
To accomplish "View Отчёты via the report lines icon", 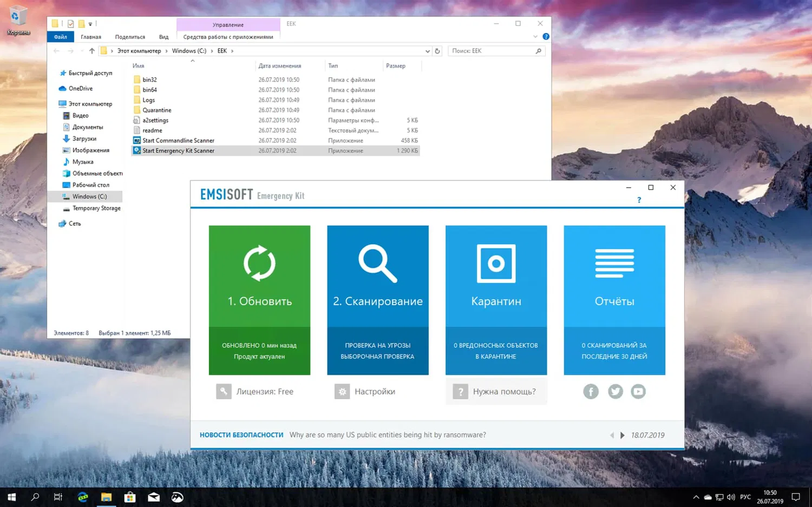I will [x=614, y=264].
